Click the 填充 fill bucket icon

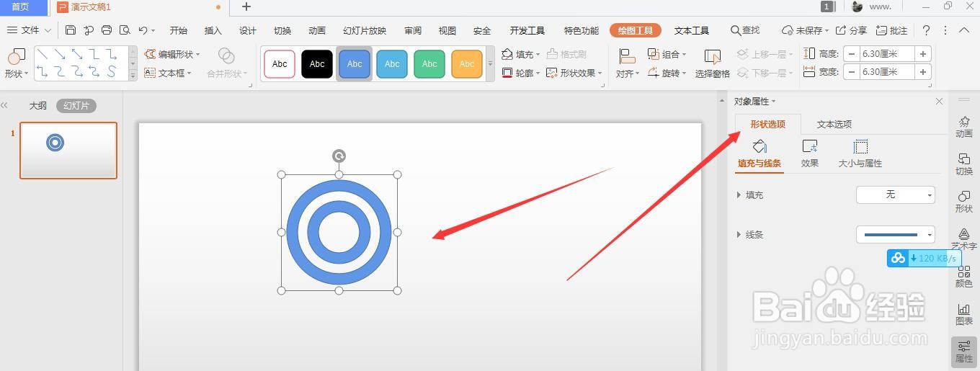click(x=507, y=54)
